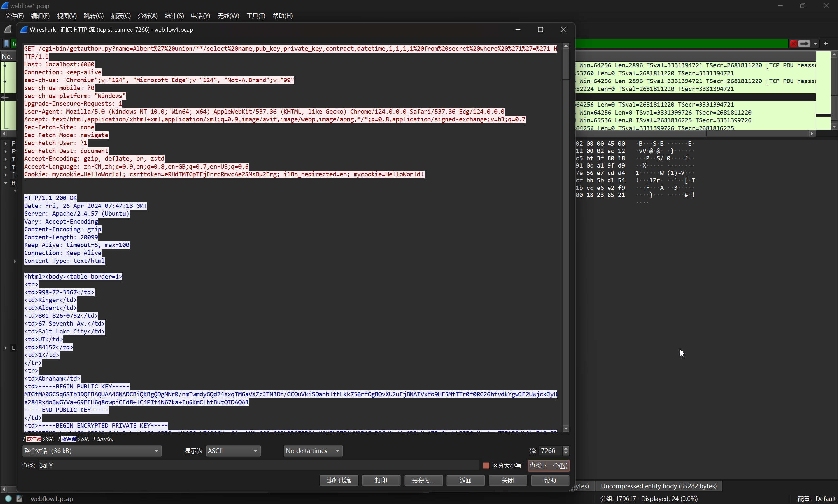Screen dimensions: 838x504
Task: Maximize the follow stream dialog window
Action: coord(540,30)
